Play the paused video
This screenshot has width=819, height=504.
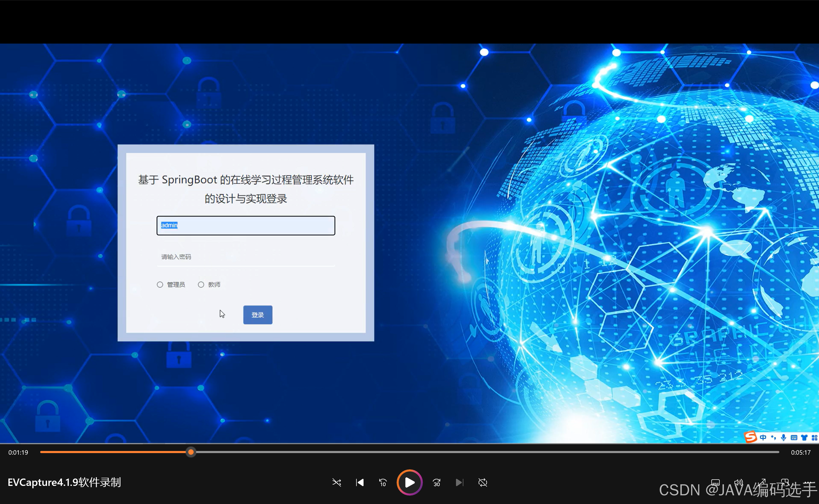pos(409,482)
